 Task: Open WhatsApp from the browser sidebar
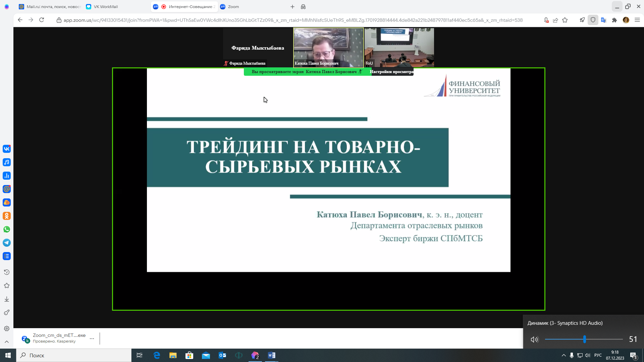coord(7,229)
